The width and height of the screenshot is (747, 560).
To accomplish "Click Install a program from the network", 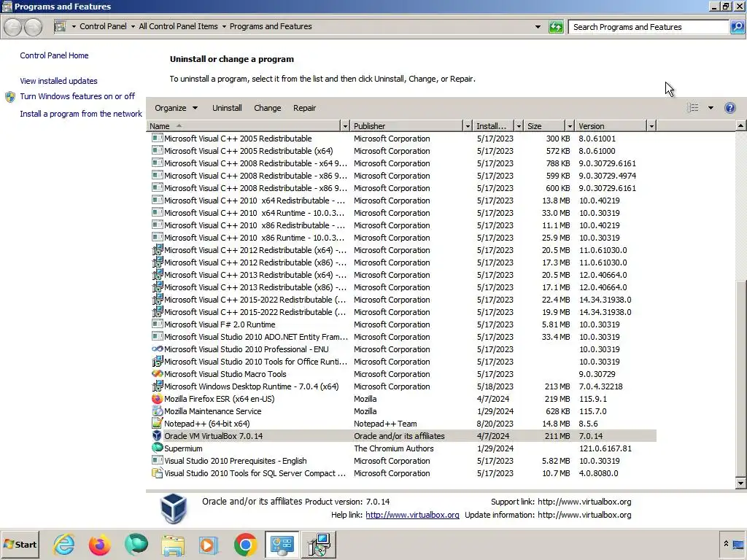I will point(81,114).
